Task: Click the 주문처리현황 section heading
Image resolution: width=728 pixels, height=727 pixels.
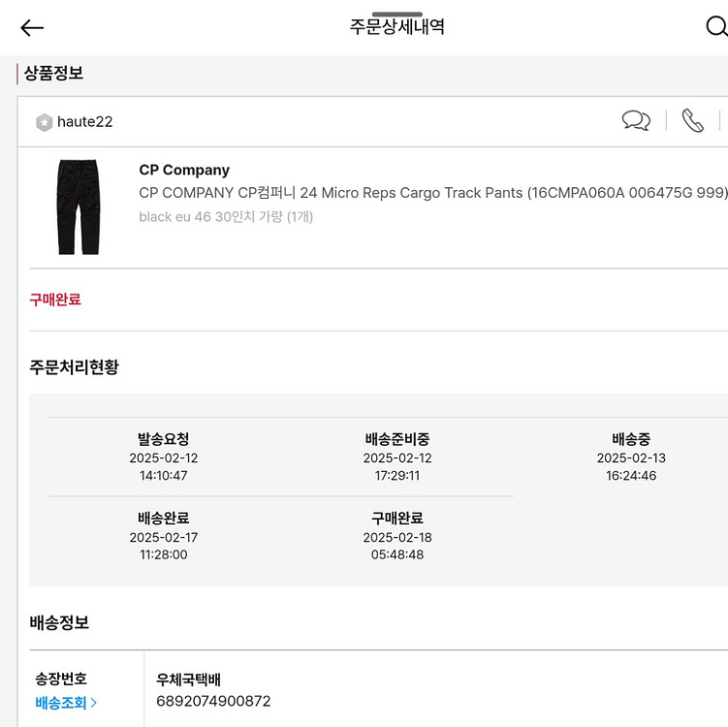Action: coord(75,366)
